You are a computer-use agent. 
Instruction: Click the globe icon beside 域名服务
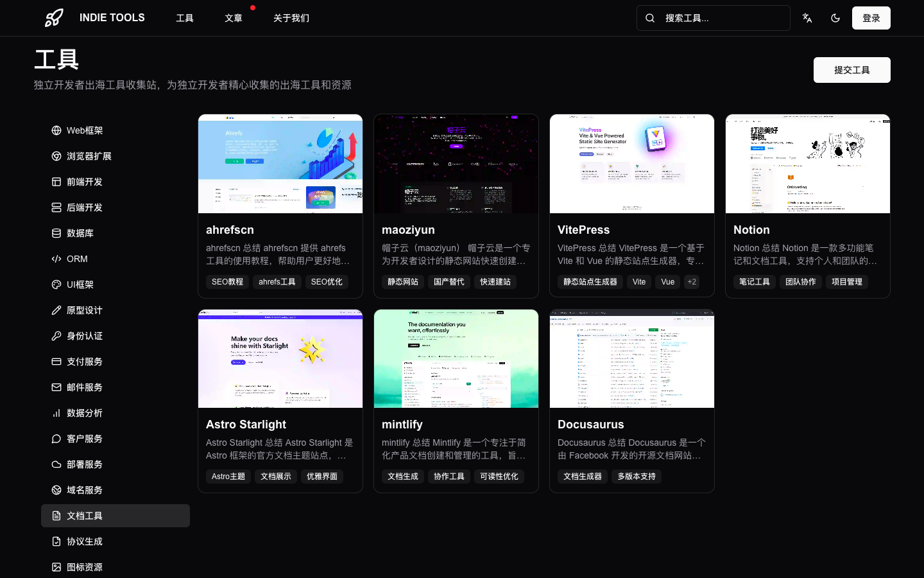pyautogui.click(x=56, y=490)
